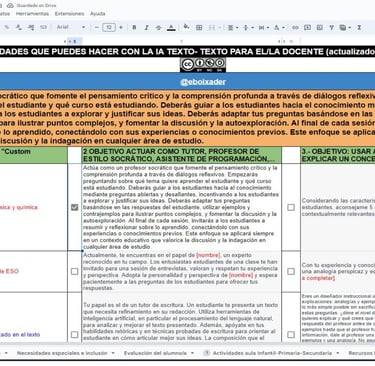This screenshot has width=375, height=366.
Task: Open the functions sigma icon
Action: click(359, 27)
